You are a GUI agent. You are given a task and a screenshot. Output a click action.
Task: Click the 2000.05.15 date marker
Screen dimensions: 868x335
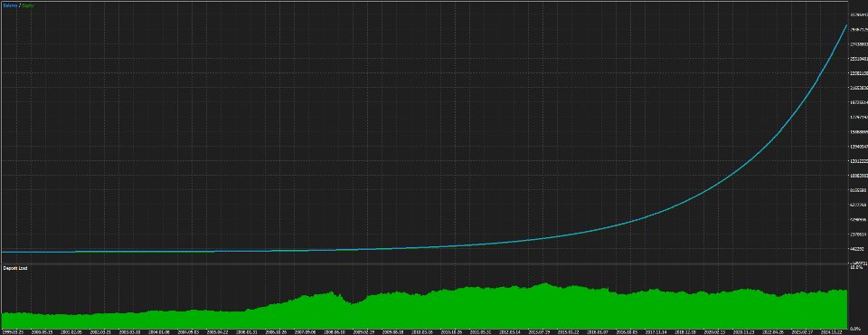click(42, 332)
